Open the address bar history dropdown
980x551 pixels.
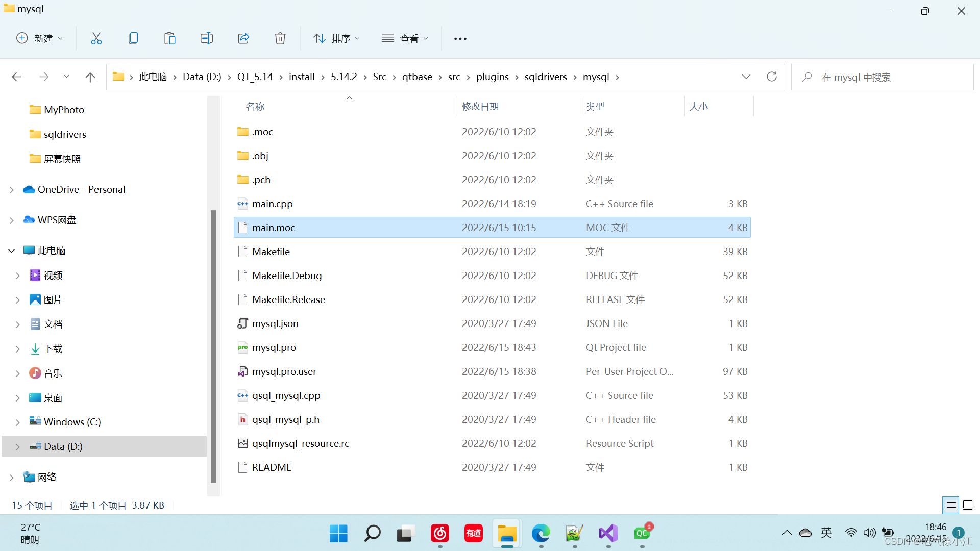pyautogui.click(x=746, y=77)
